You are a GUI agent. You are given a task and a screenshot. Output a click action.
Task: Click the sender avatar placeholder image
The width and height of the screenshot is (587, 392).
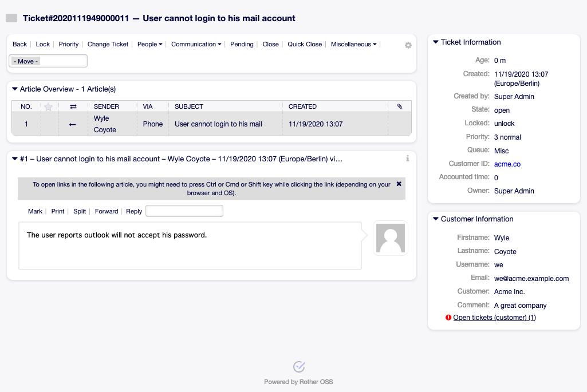pyautogui.click(x=390, y=238)
